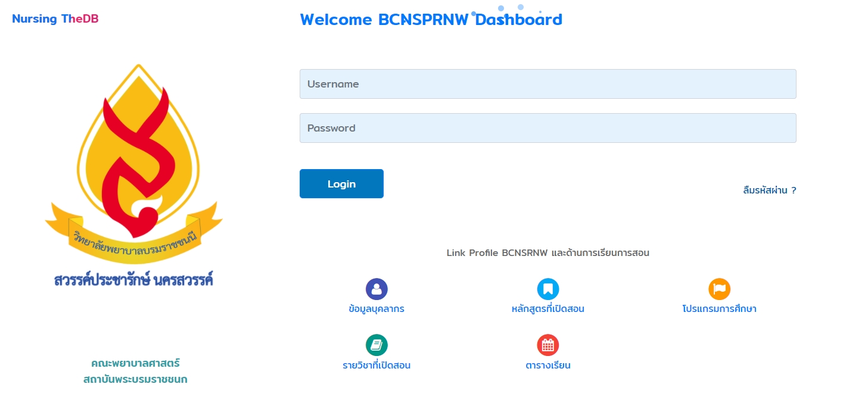Click the red calendar icon for ตารางเรียน
Screen dimensions: 868x409
coord(548,345)
